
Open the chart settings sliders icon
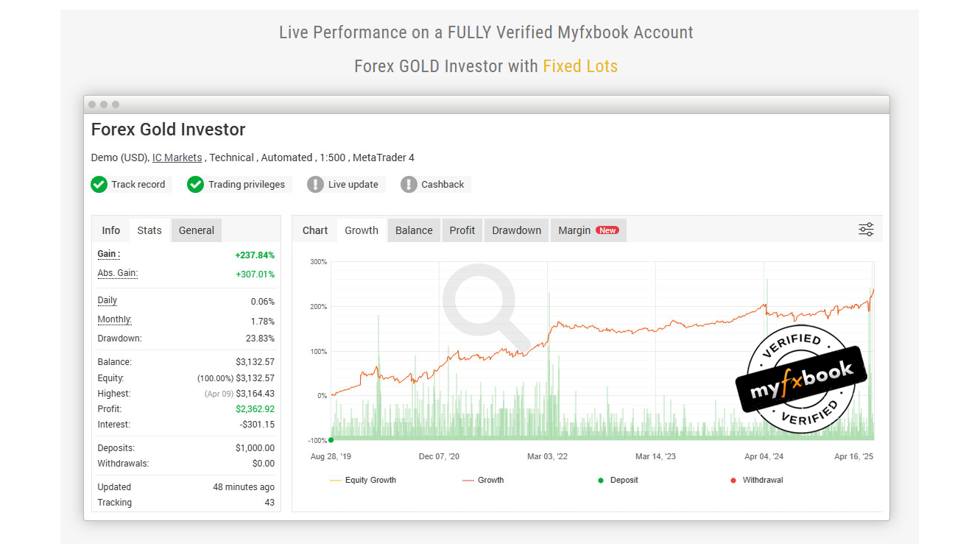(x=866, y=230)
